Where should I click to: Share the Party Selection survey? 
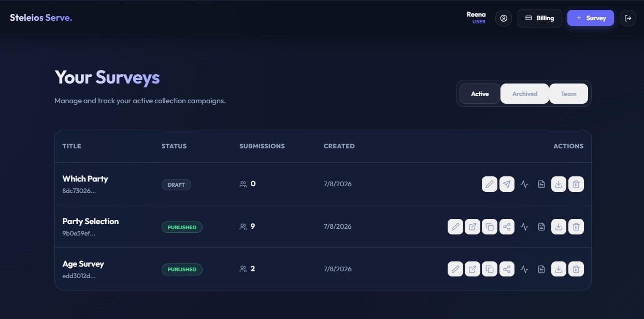click(x=507, y=227)
